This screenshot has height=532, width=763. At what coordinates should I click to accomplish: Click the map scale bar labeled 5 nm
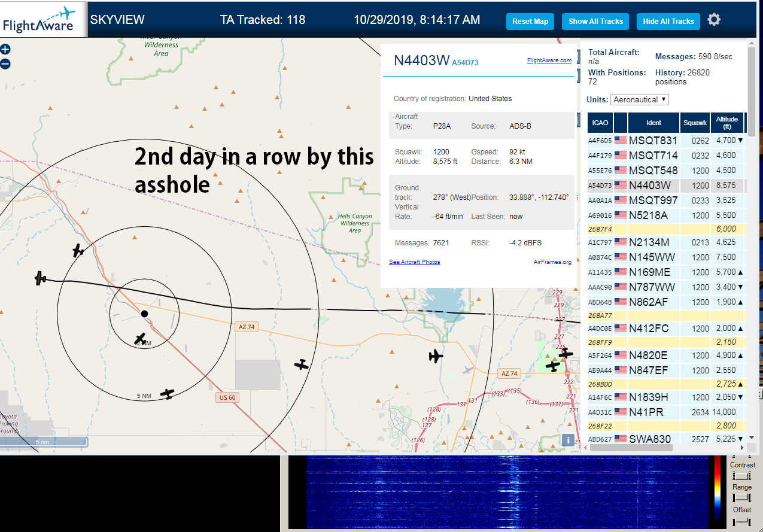coord(44,442)
